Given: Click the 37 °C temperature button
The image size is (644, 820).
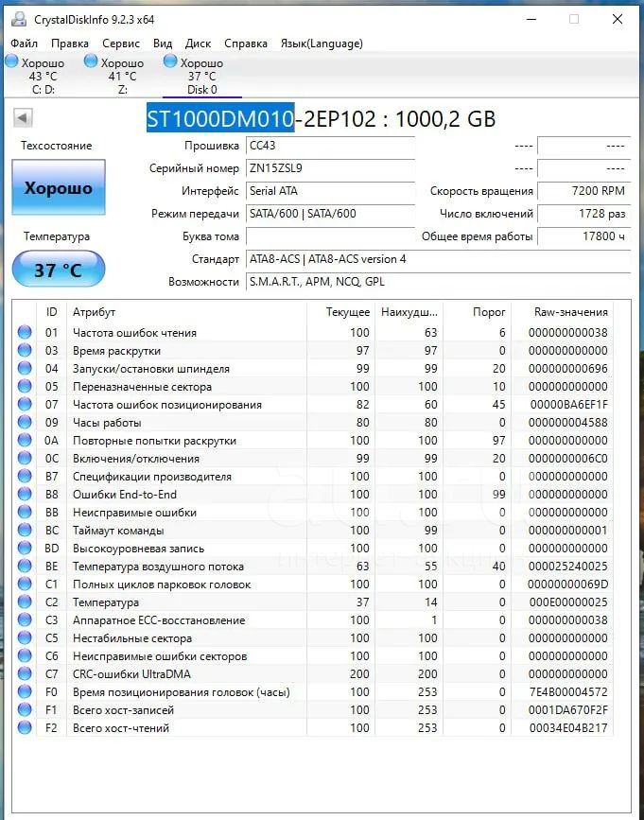Looking at the screenshot, I should tap(58, 269).
